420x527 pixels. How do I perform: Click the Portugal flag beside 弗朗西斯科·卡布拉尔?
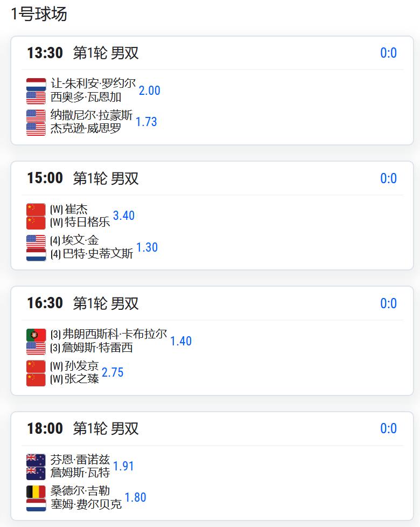pos(36,335)
